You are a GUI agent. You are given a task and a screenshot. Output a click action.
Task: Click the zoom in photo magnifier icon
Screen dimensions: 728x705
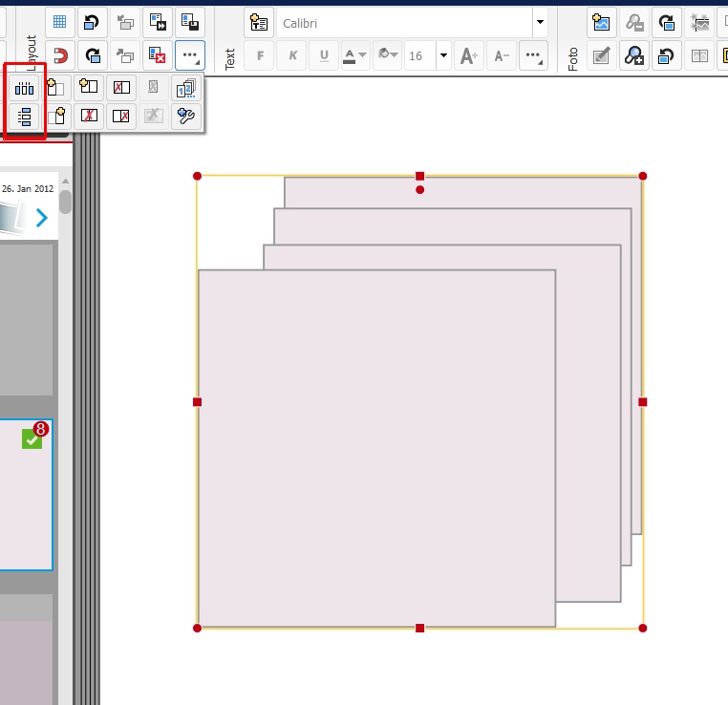633,56
